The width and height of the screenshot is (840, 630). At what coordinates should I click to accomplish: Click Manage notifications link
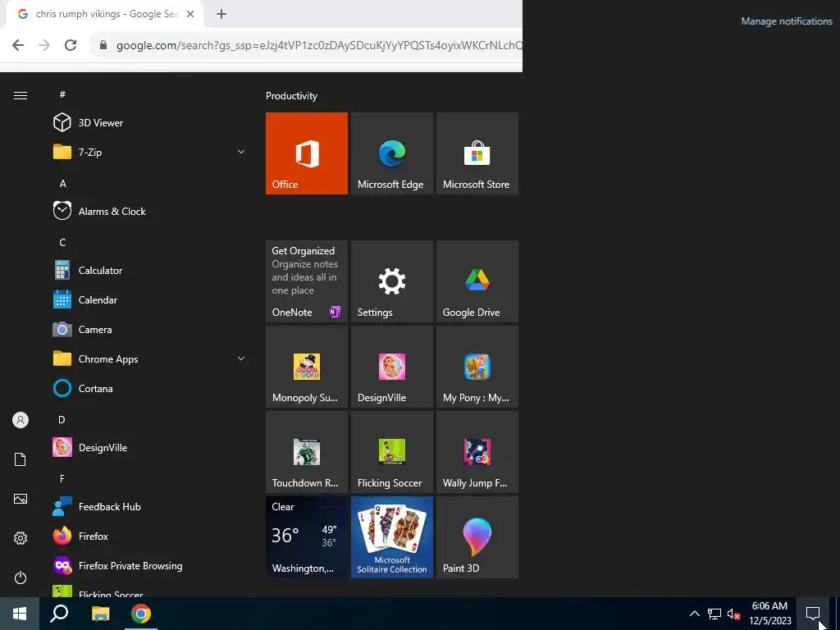click(x=787, y=21)
